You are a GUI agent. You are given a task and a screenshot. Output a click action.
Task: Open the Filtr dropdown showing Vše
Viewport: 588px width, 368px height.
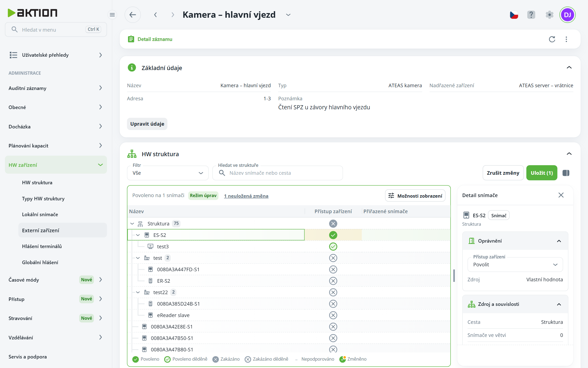168,173
